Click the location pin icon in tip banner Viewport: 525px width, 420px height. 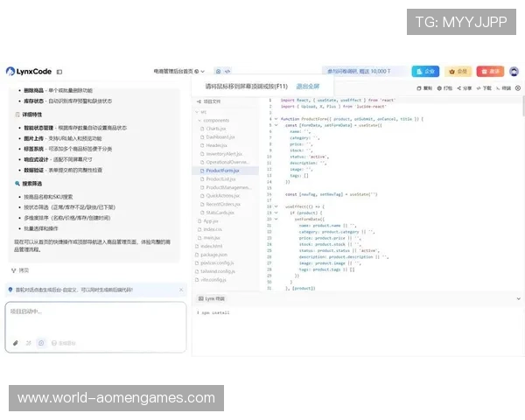pyautogui.click(x=10, y=290)
